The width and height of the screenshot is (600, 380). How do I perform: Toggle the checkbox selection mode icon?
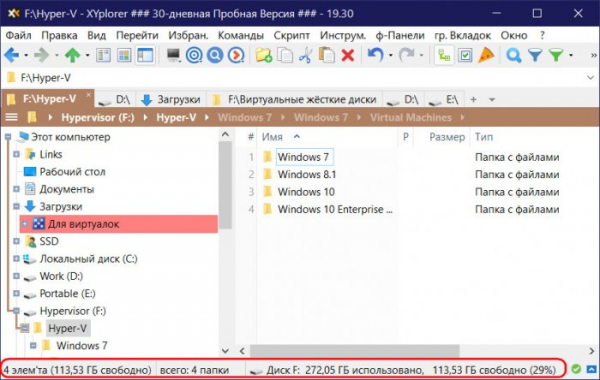(x=465, y=55)
